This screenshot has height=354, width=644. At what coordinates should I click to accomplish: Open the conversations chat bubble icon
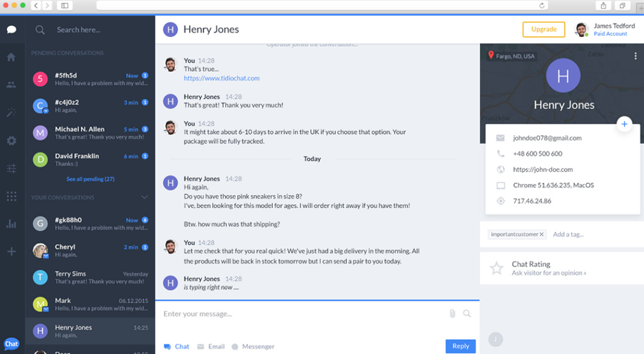point(12,29)
